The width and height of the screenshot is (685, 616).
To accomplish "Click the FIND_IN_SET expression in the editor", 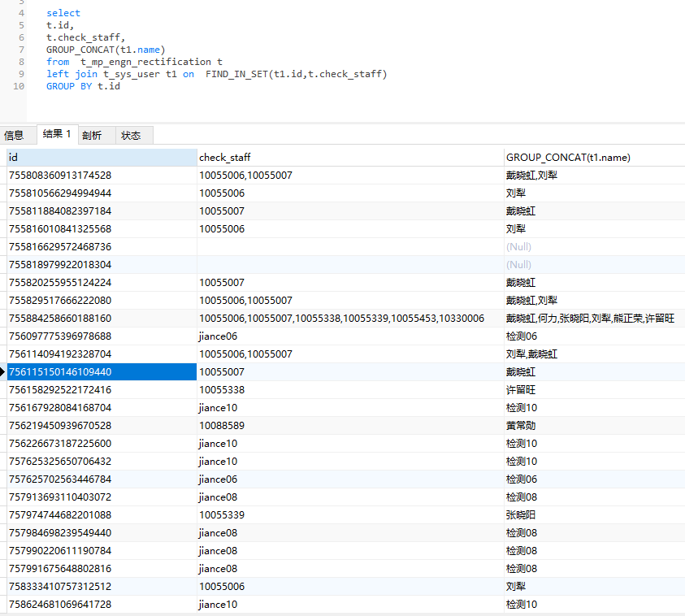I will click(297, 74).
